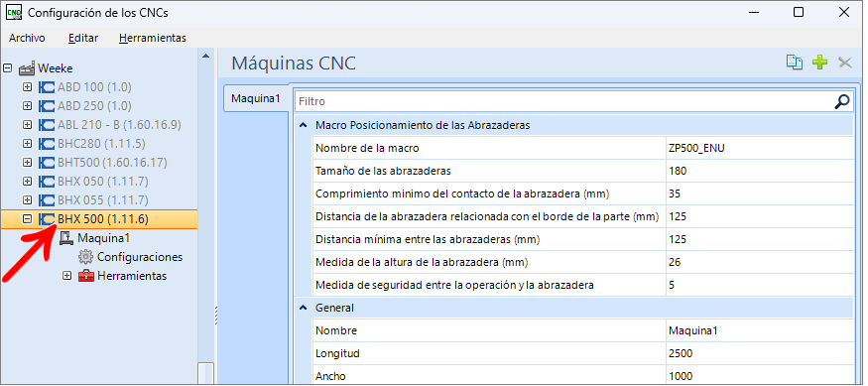Open Configuraciones tree item

click(x=140, y=257)
